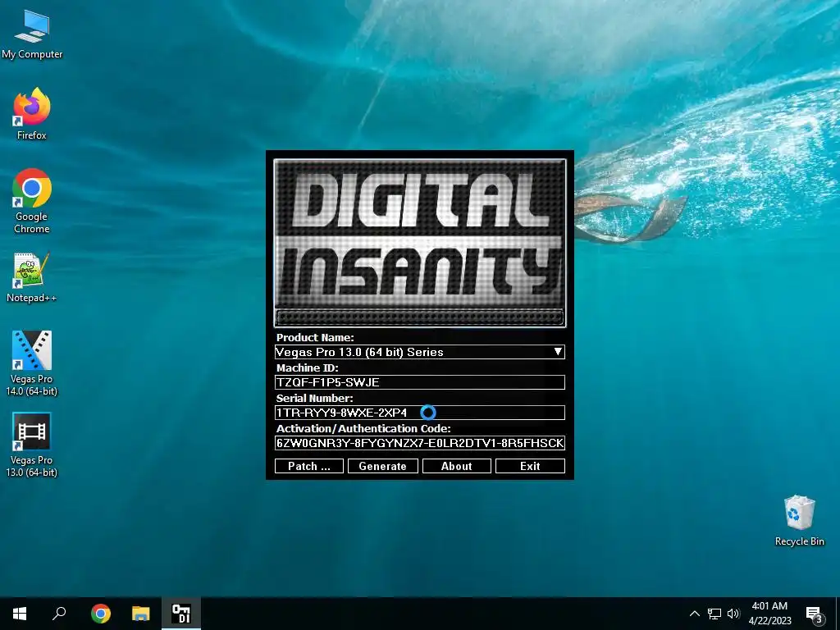Open taskbar search magnifier
The width and height of the screenshot is (840, 630).
click(x=59, y=614)
